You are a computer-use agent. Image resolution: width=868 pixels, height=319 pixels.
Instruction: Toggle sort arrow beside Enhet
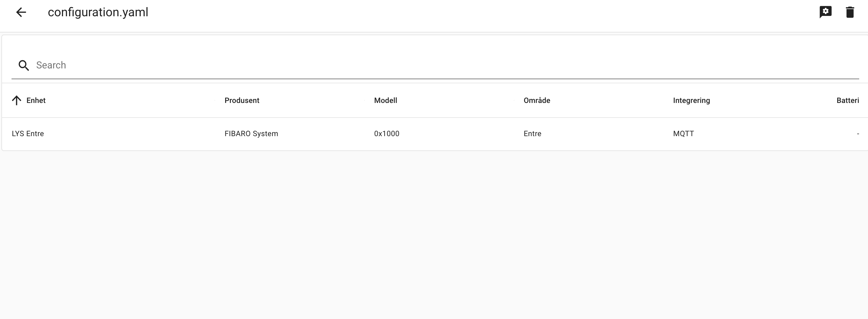tap(17, 100)
